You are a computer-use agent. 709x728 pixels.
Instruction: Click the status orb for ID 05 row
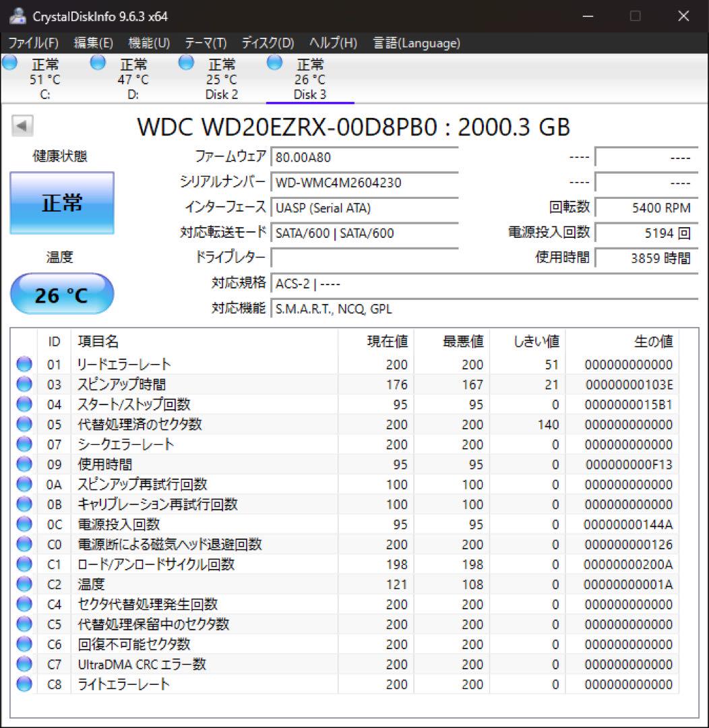pyautogui.click(x=24, y=425)
